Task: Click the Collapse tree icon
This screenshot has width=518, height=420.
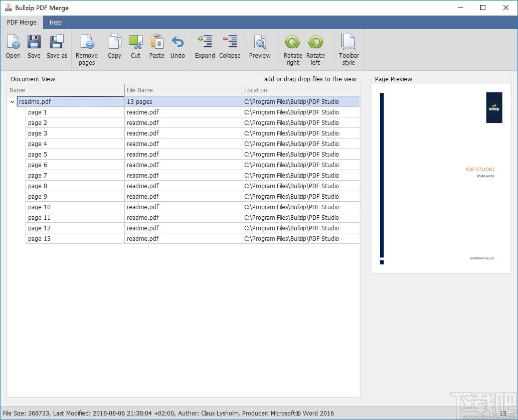Action: (x=230, y=42)
